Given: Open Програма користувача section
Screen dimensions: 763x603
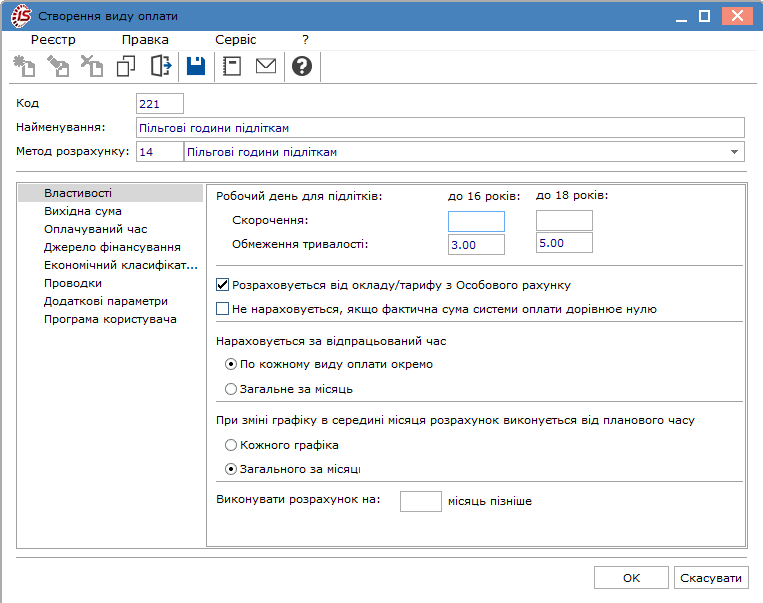Looking at the screenshot, I should click(110, 319).
